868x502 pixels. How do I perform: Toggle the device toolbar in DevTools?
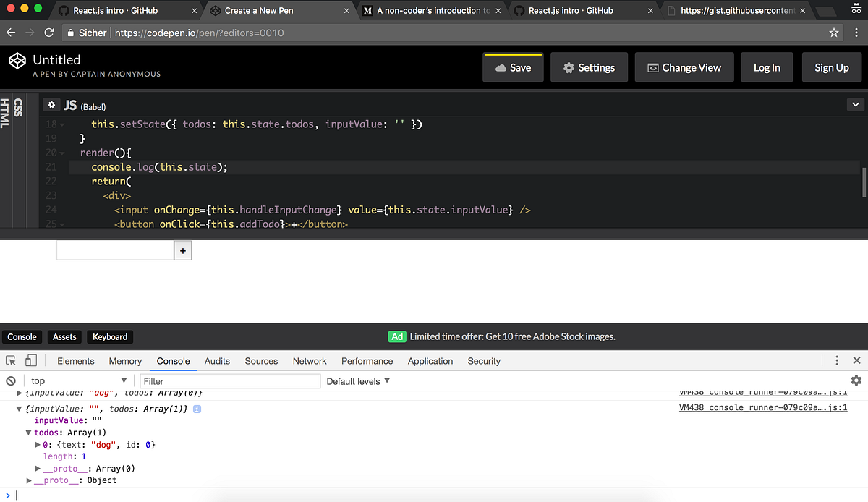pos(30,360)
